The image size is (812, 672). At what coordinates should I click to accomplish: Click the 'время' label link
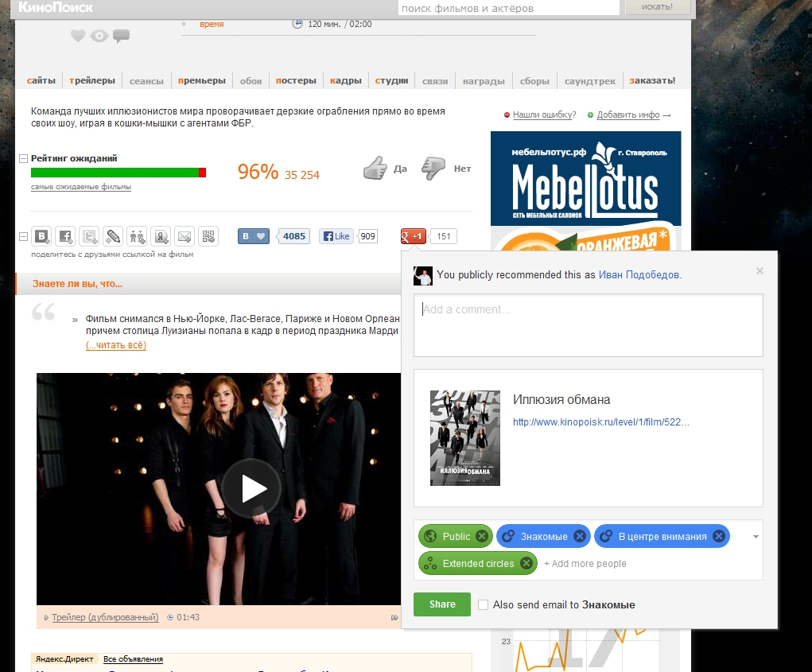[212, 24]
